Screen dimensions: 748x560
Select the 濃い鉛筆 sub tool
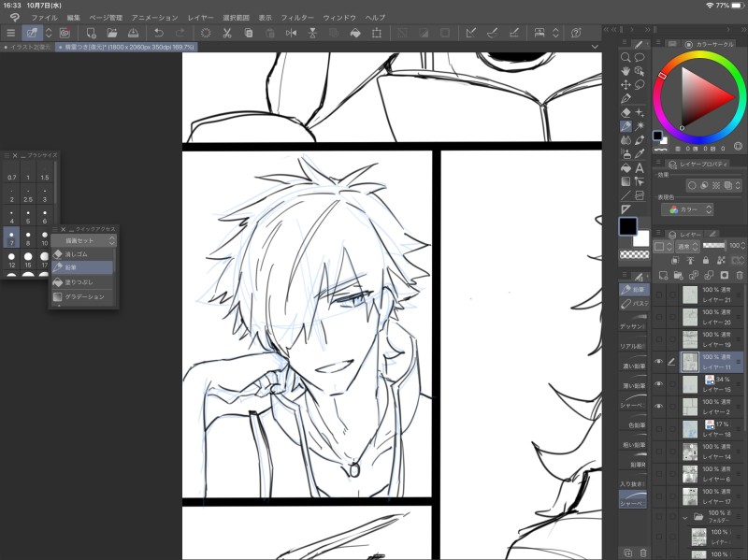coord(634,363)
